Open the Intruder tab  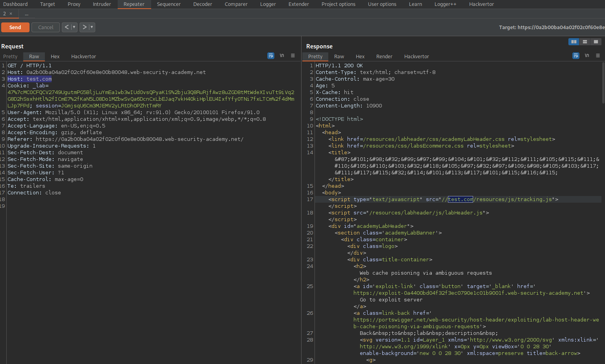coord(102,4)
